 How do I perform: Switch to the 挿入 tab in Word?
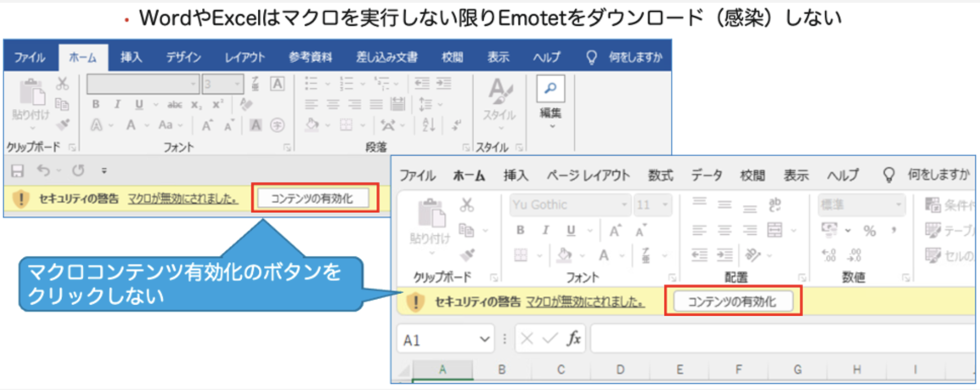131,57
